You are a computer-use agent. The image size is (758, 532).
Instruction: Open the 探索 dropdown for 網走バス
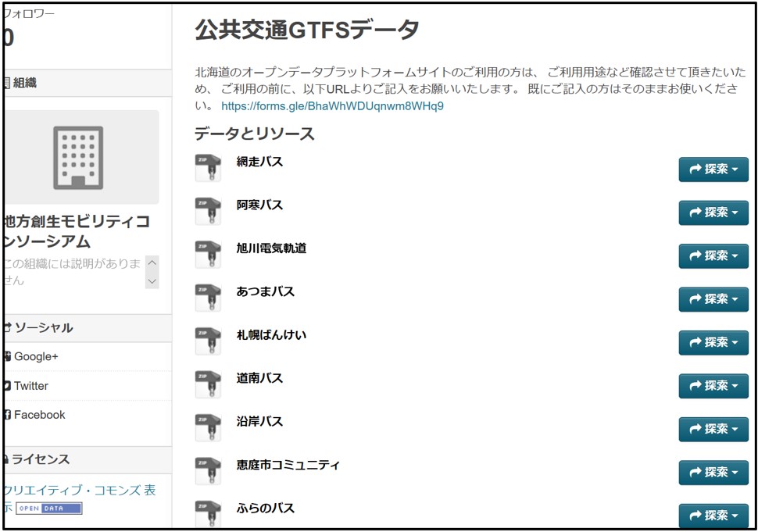point(713,169)
